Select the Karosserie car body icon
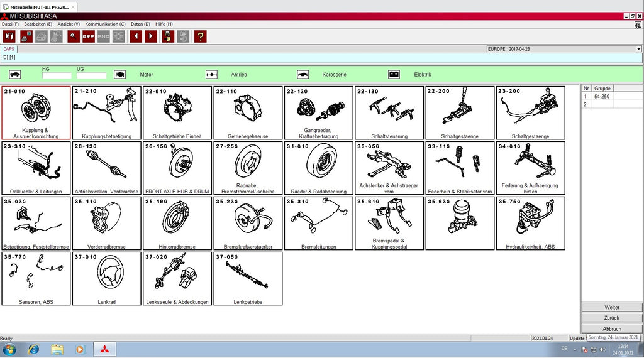The height and width of the screenshot is (358, 644). coord(303,74)
